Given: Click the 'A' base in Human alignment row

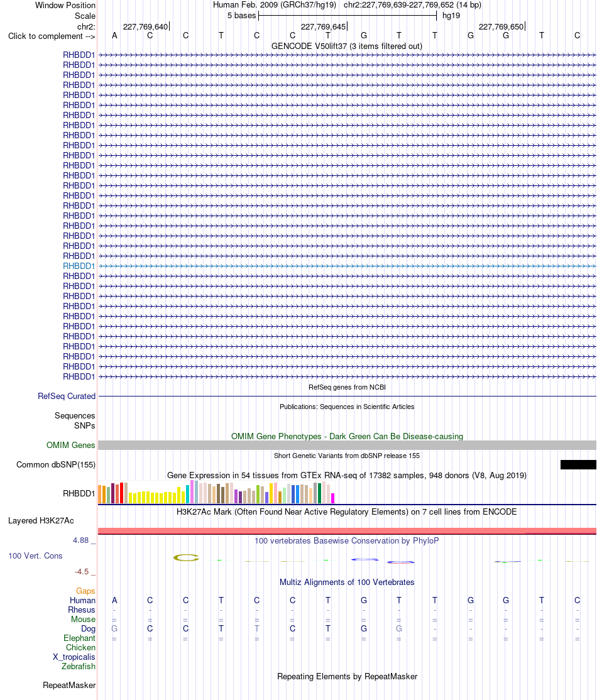Looking at the screenshot, I should point(115,601).
